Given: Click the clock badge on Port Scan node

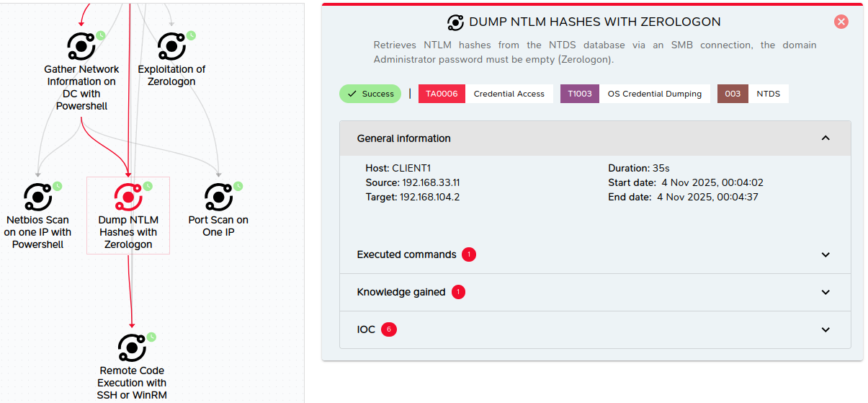Looking at the screenshot, I should [x=238, y=185].
